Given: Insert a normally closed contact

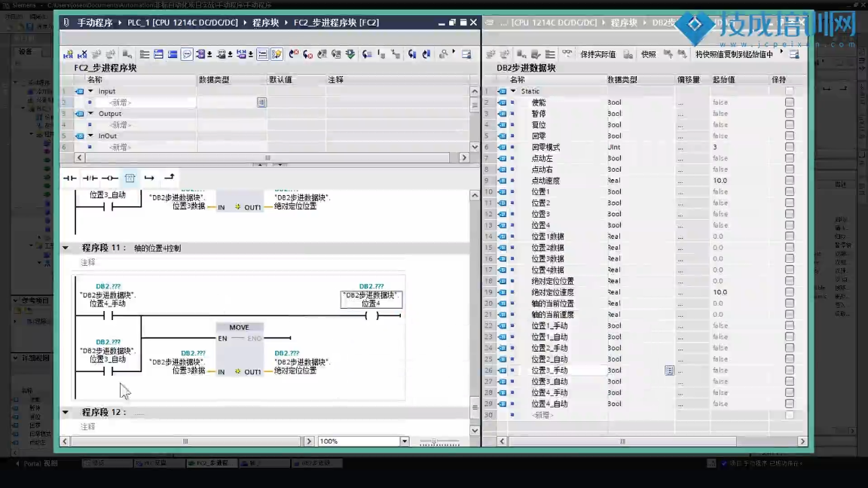Looking at the screenshot, I should 90,178.
